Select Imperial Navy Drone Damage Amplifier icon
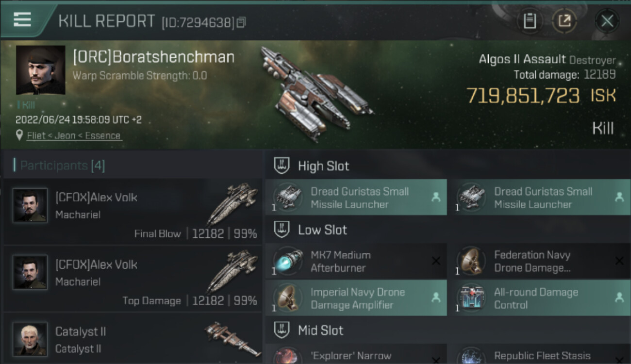The image size is (631, 364). pyautogui.click(x=288, y=298)
